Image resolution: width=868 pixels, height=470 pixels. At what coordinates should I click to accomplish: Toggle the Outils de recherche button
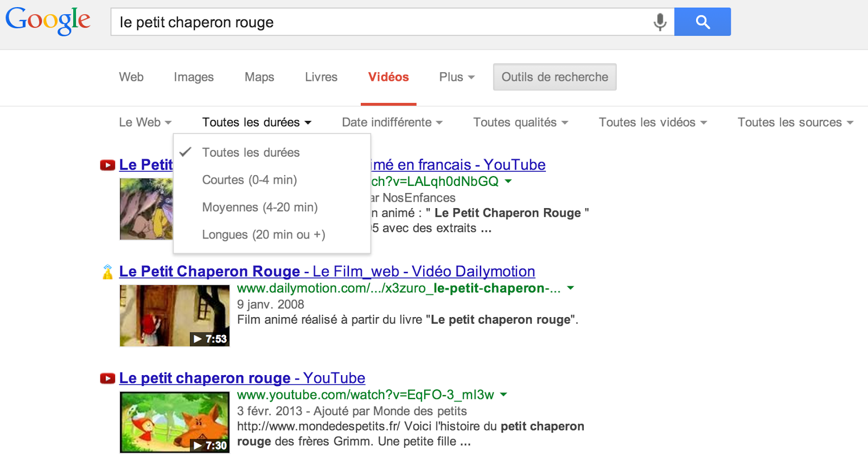pos(554,77)
